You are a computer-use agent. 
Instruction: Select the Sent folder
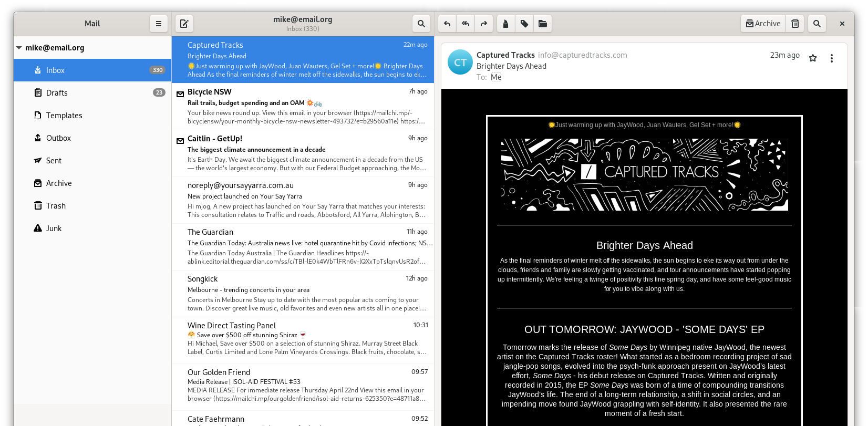(x=54, y=161)
